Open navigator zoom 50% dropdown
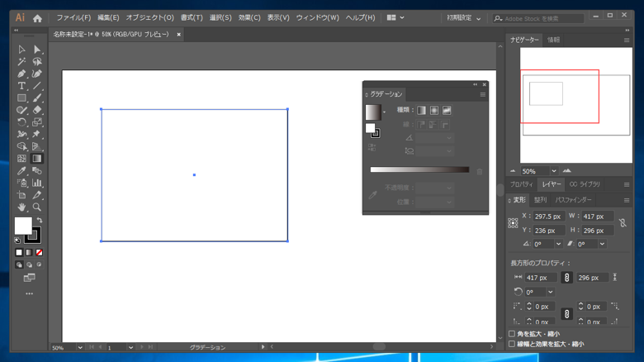Viewport: 644px width, 362px height. [554, 171]
